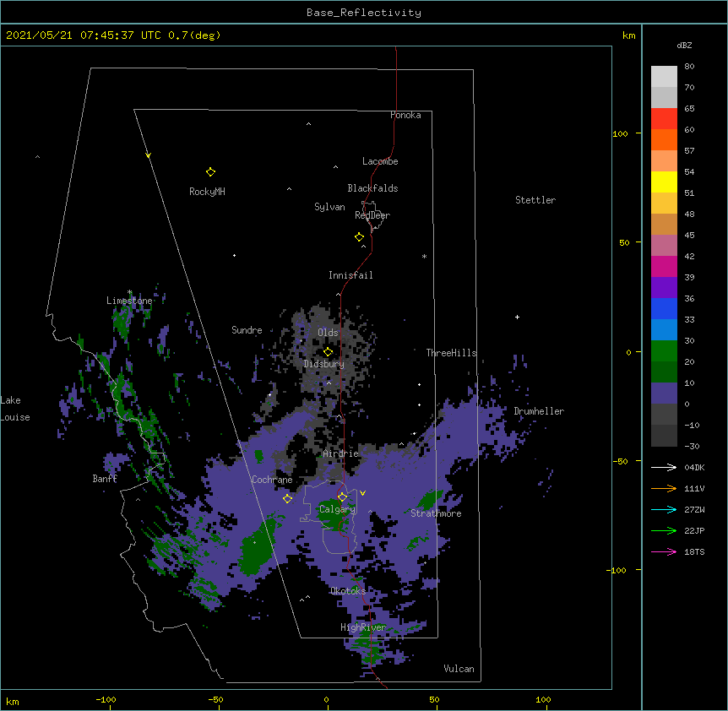728x711 pixels.
Task: Click the bright yellow swatch in dBZ scale
Action: point(664,182)
